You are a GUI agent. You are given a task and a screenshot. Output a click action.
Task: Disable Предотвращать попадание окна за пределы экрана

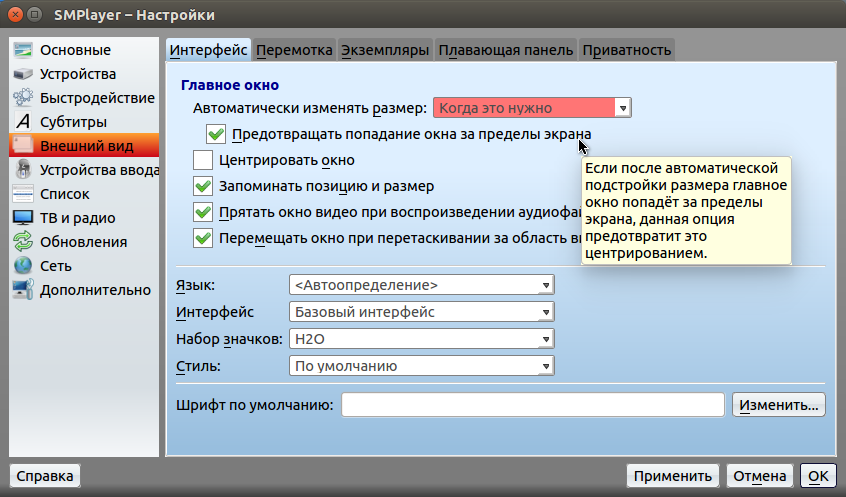point(216,134)
